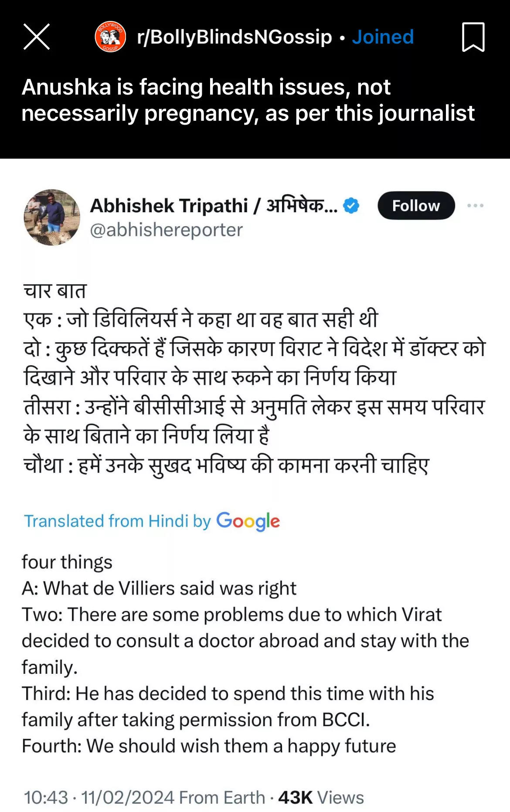
Task: Tap the BollyBlindsNGossip subreddit avatar
Action: (x=110, y=37)
